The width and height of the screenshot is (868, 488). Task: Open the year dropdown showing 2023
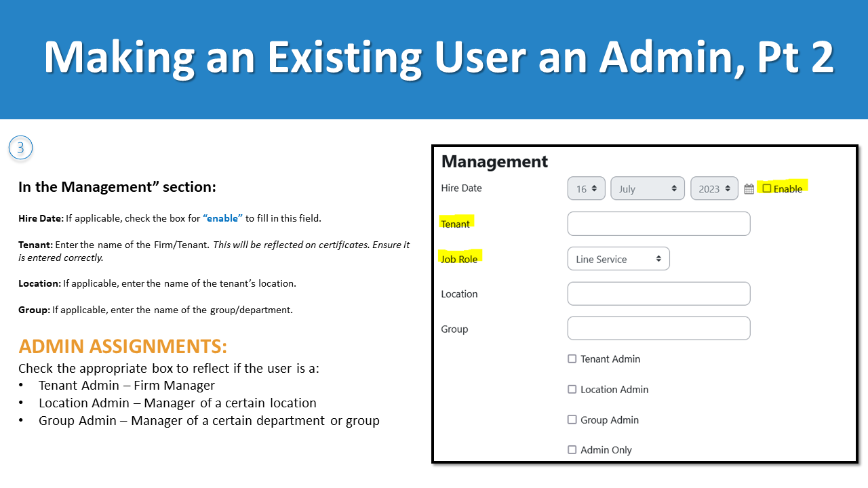tap(714, 188)
